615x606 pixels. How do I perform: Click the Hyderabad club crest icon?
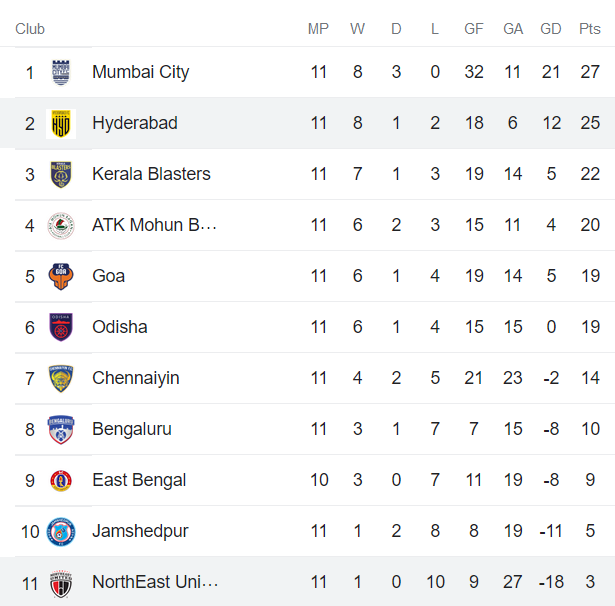[x=62, y=123]
